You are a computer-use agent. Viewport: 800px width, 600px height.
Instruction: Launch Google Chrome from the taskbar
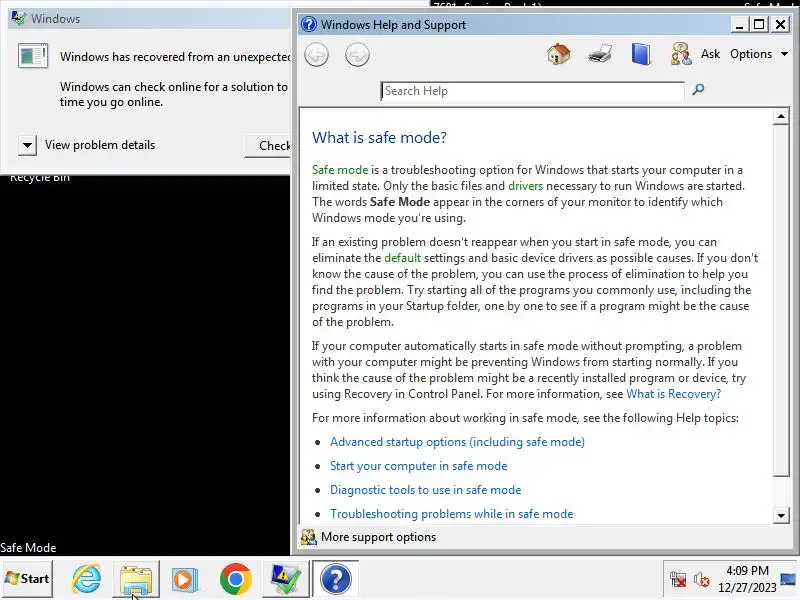click(x=235, y=579)
